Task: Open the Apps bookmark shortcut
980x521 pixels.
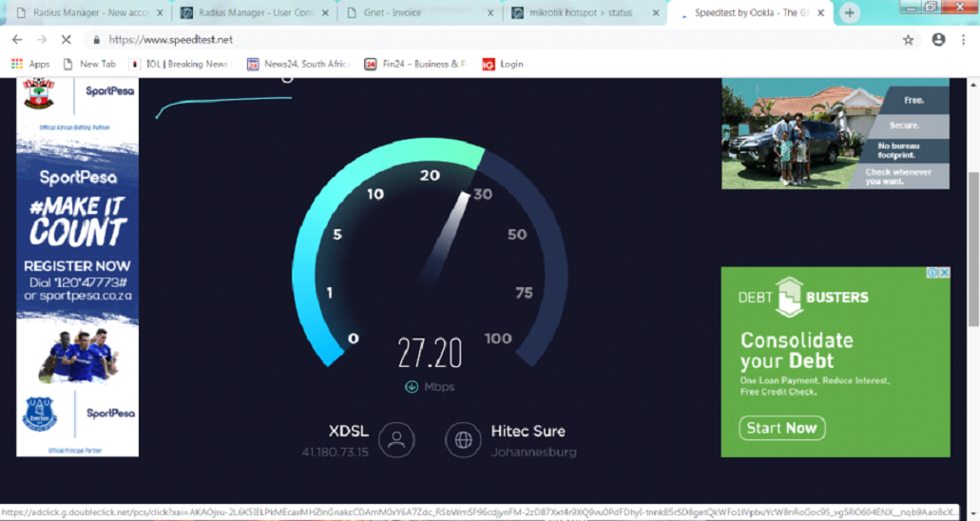Action: click(30, 64)
